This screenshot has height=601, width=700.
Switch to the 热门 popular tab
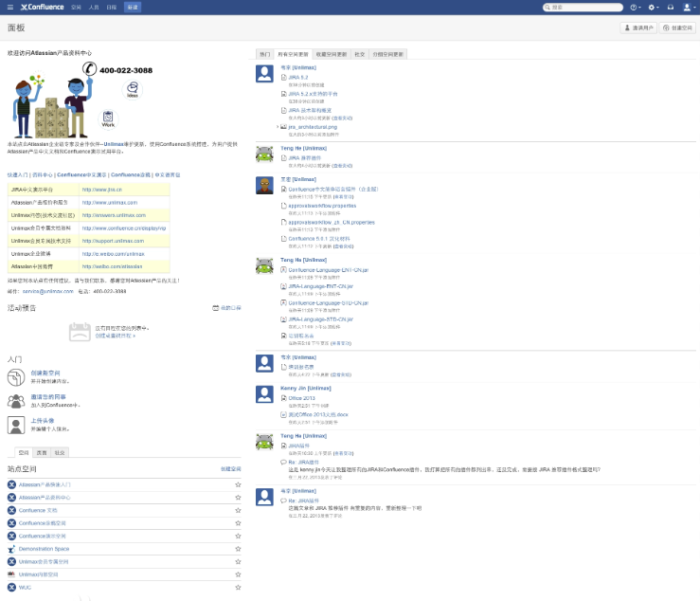264,54
